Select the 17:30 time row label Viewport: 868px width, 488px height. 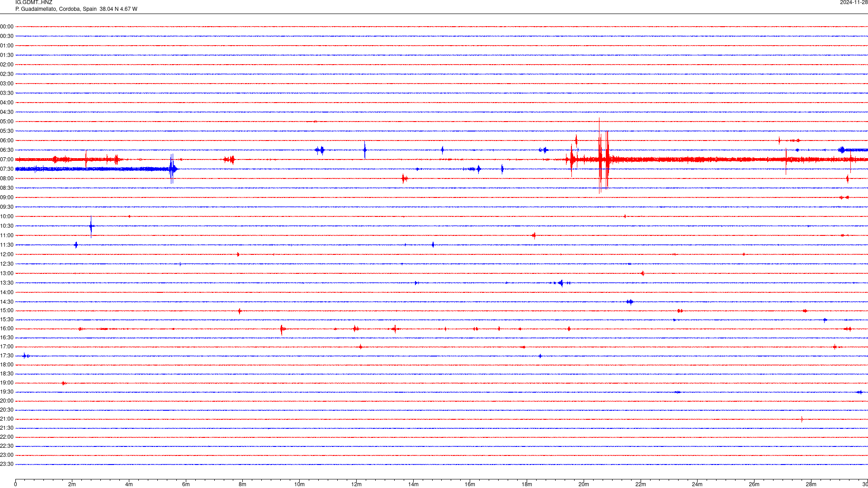[7, 356]
